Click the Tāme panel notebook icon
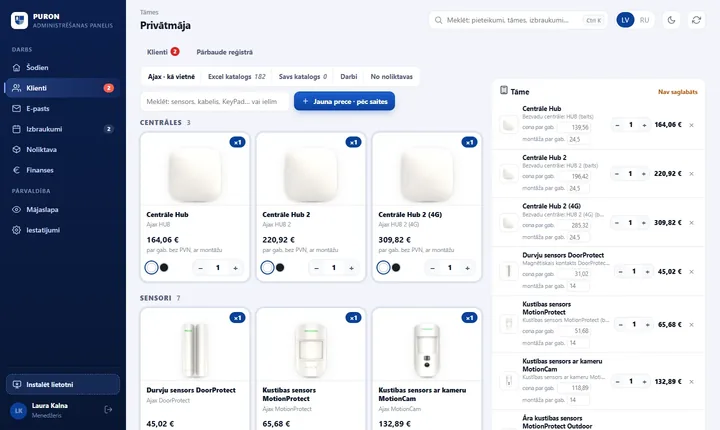720x430 pixels. coord(504,90)
